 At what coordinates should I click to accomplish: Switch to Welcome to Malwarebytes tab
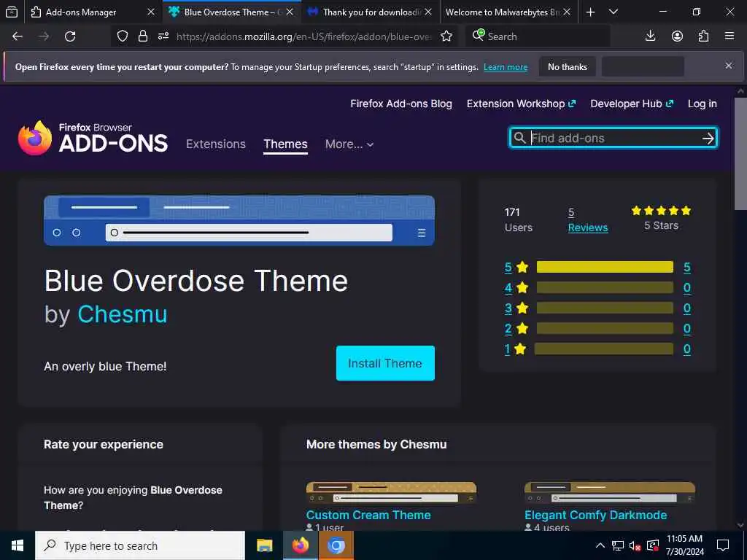(x=502, y=12)
